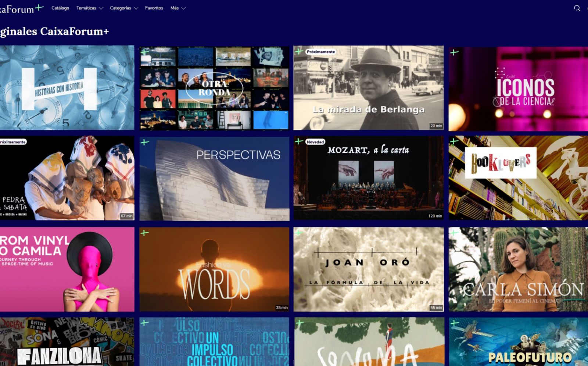Open the Fanzilona thumbnail

point(67,342)
